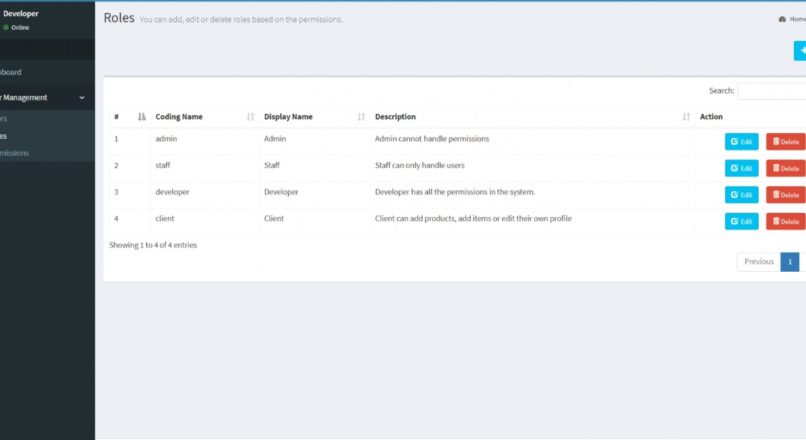Sort by Description column arrows
The height and width of the screenshot is (440, 806).
(686, 117)
